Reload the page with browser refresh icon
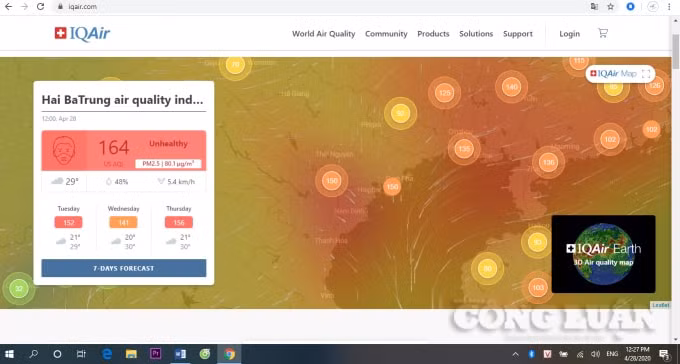Screen dimensions: 680x364 tap(40, 7)
